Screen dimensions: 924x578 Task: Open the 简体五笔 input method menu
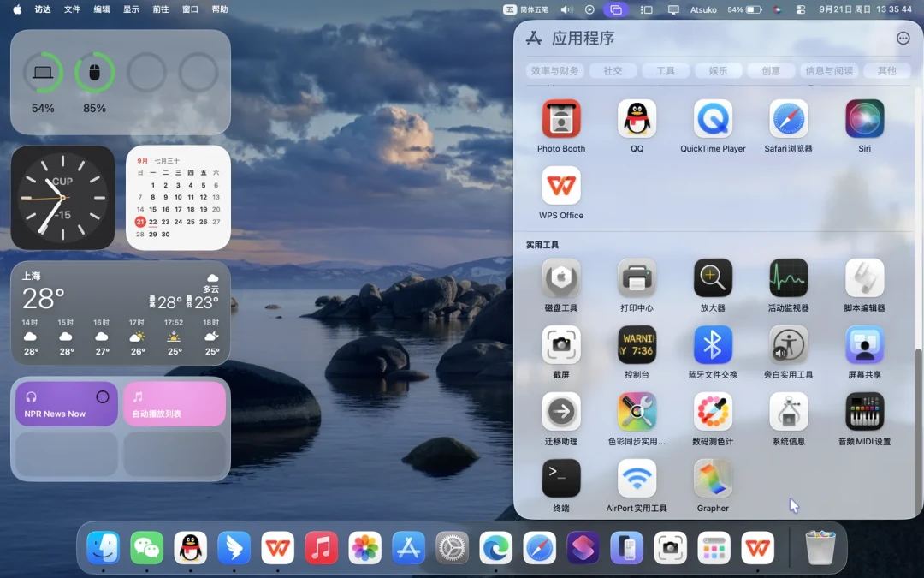tap(525, 9)
